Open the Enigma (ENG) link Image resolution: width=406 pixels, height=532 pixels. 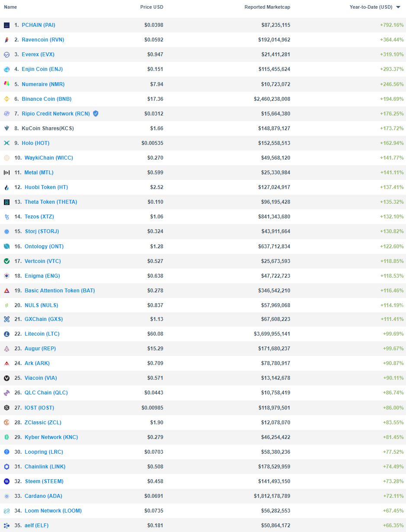click(42, 276)
